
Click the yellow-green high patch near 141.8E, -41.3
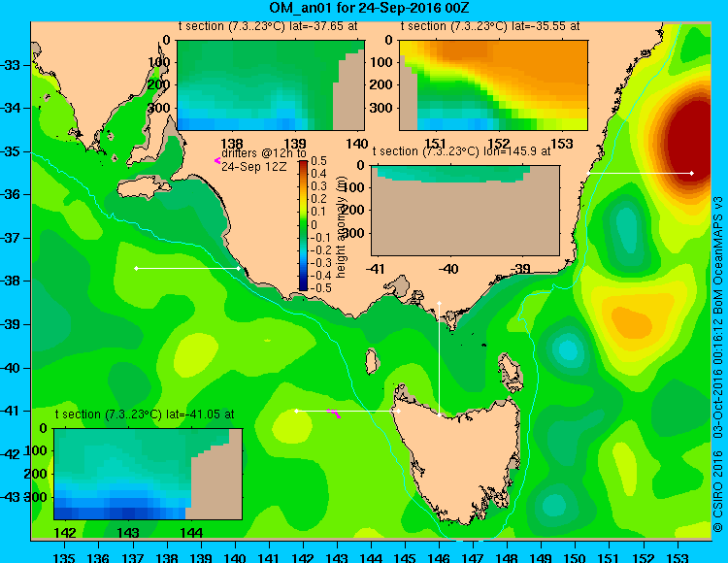pos(291,425)
